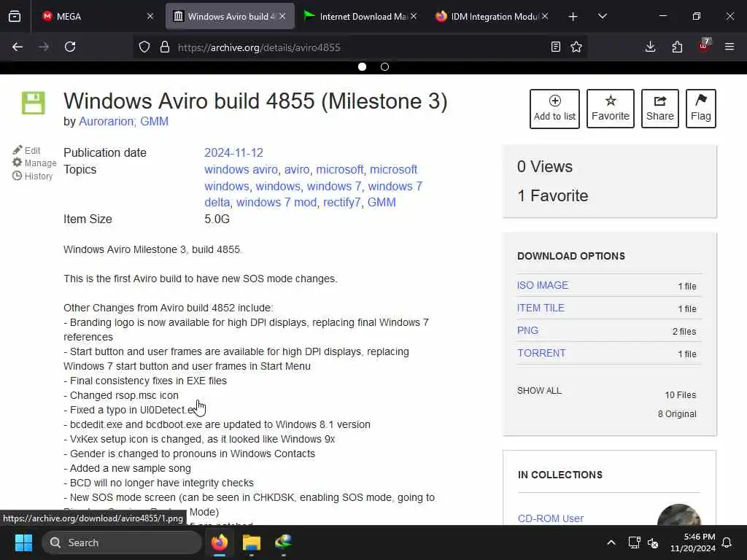This screenshot has height=560, width=747.
Task: Open tracking protection shield icon
Action: pyautogui.click(x=144, y=47)
